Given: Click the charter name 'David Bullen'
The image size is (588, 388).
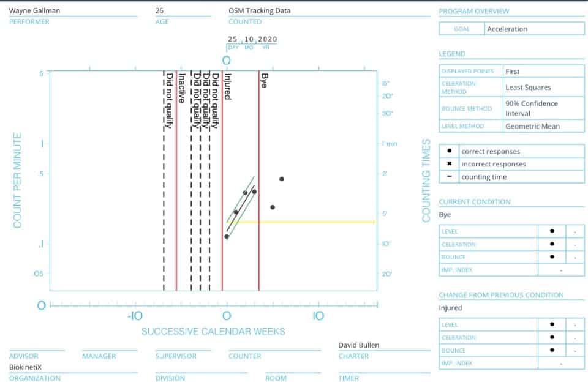Looking at the screenshot, I should pos(359,345).
